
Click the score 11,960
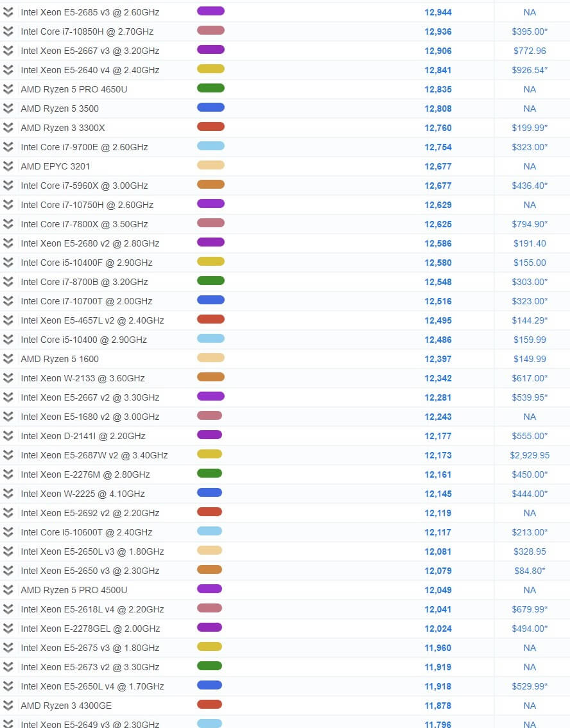pos(438,648)
